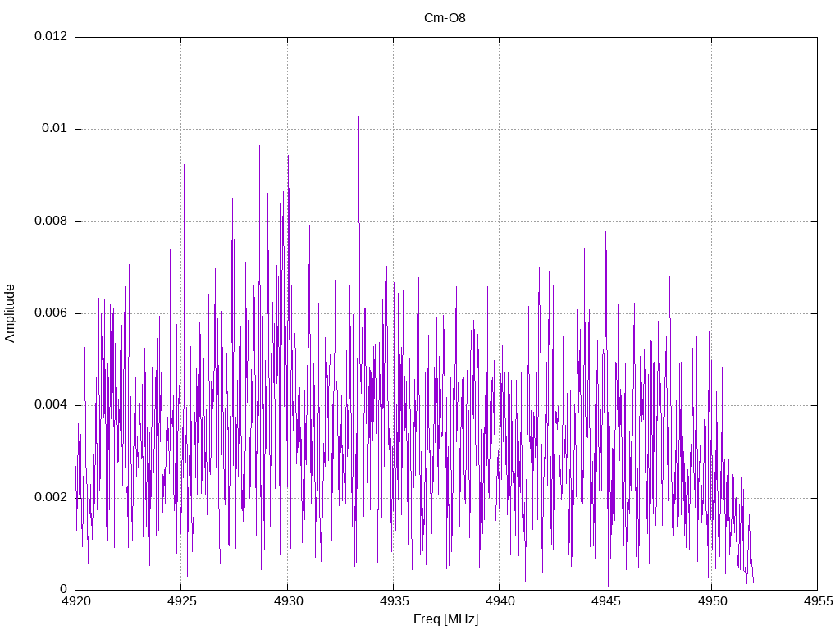Click the plot title Cm-O8

click(445, 18)
